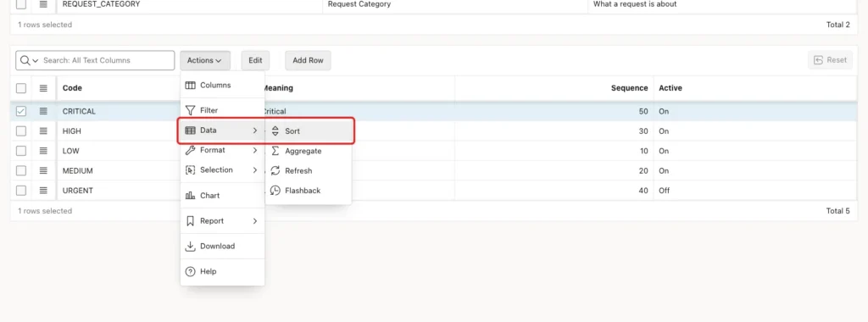The image size is (868, 322).
Task: Open row menu icon for HIGH
Action: point(43,131)
